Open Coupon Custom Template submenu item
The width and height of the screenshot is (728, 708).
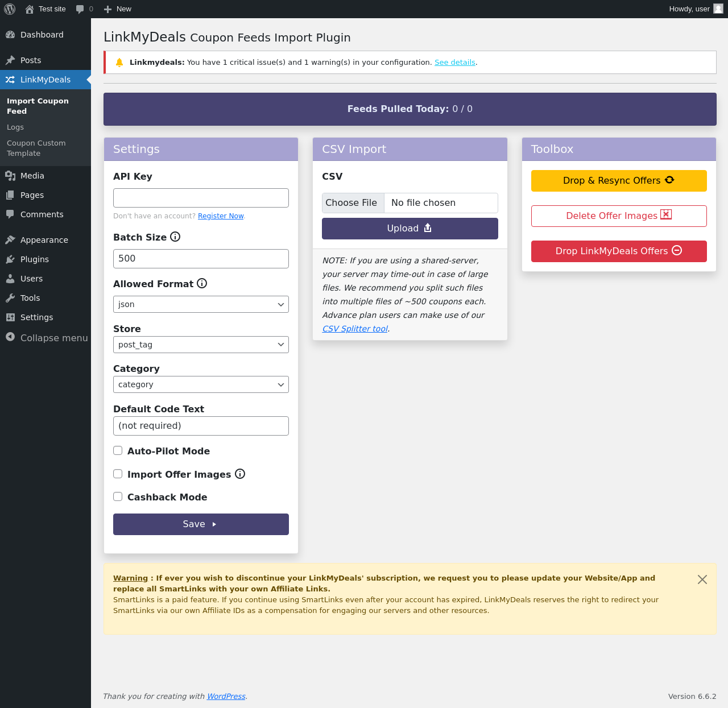(45, 148)
